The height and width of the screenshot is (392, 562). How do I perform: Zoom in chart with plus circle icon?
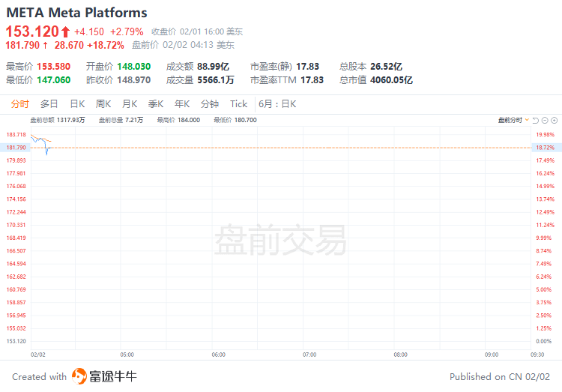tap(554, 120)
